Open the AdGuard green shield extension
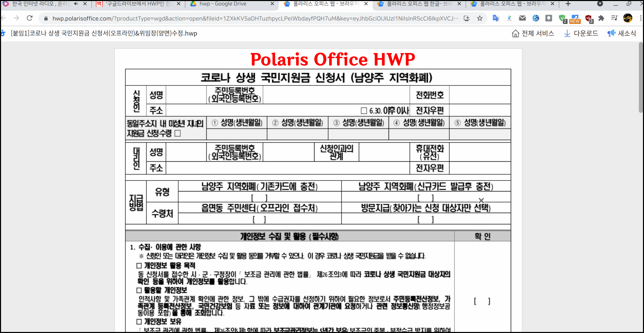This screenshot has height=333, width=644. tap(562, 19)
